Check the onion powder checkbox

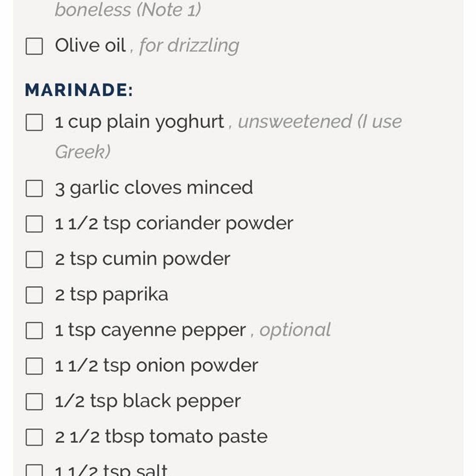pos(34,366)
